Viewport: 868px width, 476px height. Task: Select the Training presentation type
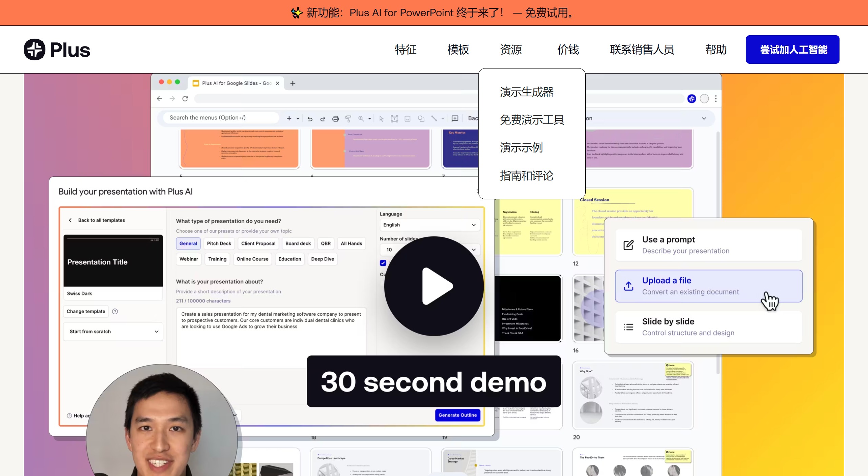coord(217,259)
